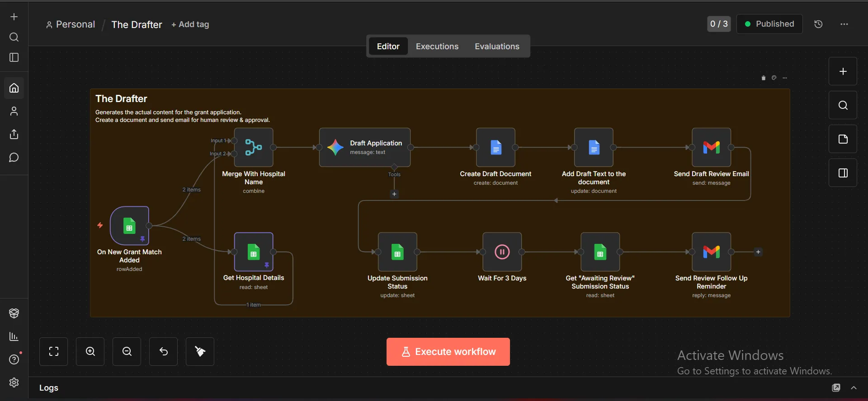Open workflow history clock icon

click(818, 24)
